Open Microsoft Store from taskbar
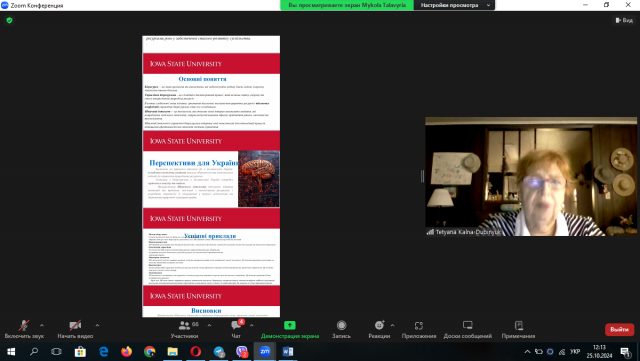Screen dimensions: 640x361 click(80, 352)
